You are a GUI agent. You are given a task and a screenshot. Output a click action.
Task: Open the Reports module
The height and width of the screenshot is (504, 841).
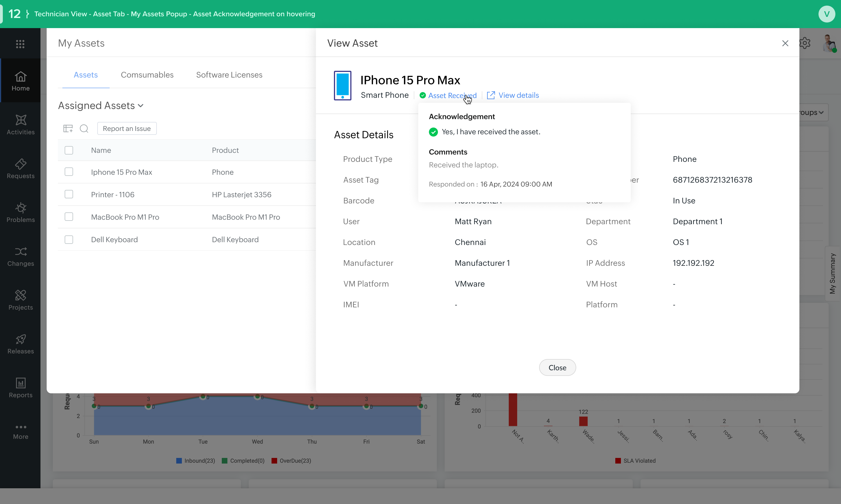pos(21,388)
